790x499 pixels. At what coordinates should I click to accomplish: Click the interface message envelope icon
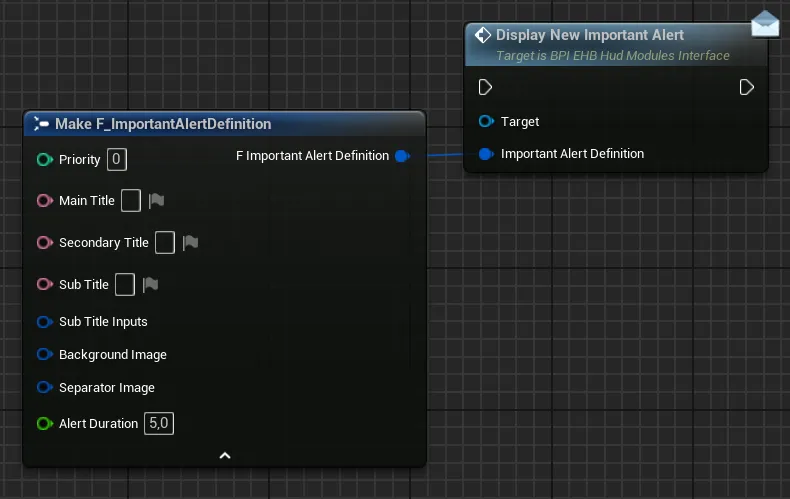coord(765,24)
